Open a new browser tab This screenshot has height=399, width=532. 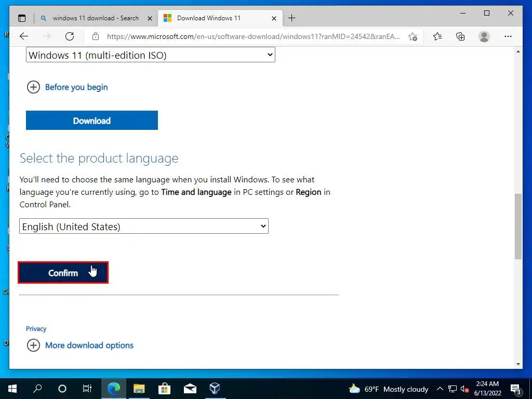(291, 18)
